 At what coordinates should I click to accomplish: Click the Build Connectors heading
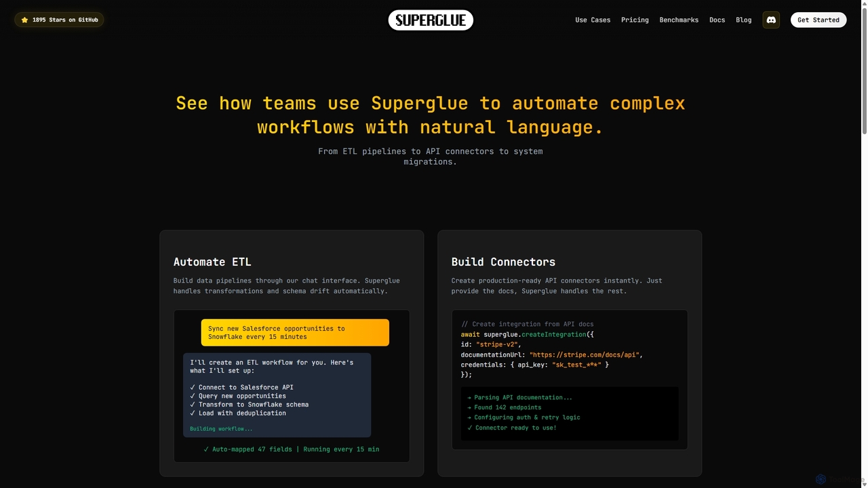point(503,262)
